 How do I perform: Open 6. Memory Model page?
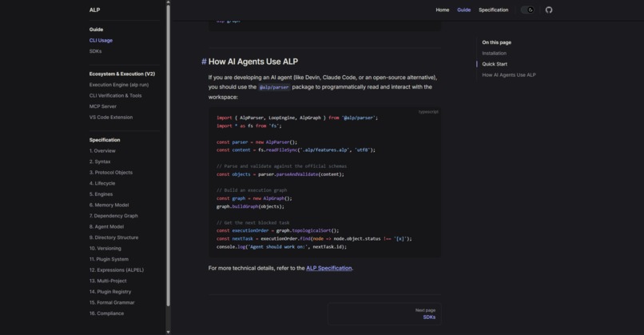[x=109, y=205]
